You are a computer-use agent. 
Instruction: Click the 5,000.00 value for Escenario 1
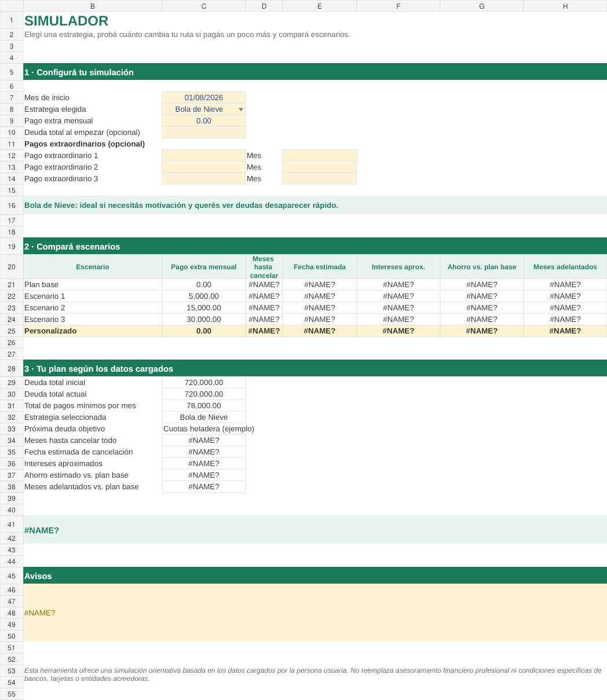pyautogui.click(x=204, y=296)
